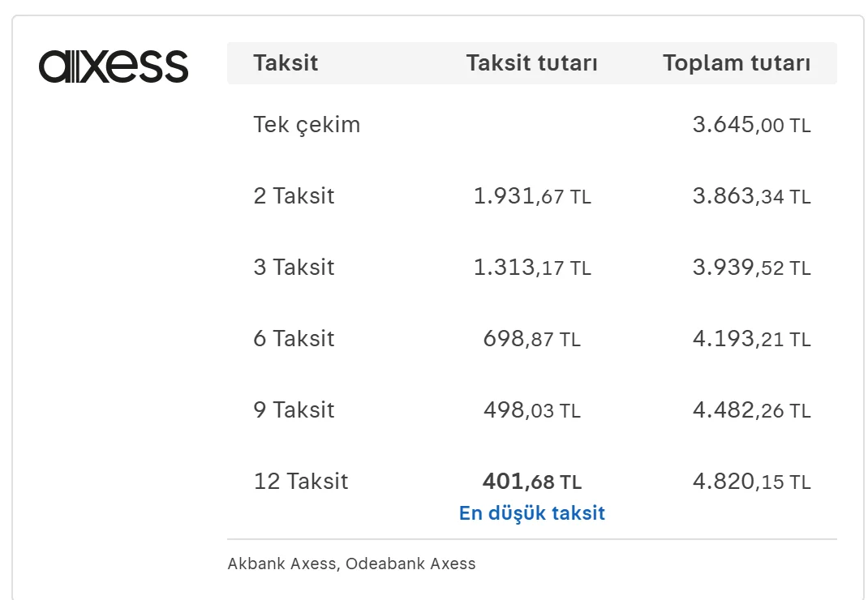Click the Taksit tutarı column header
Screen dimensions: 868x600
(x=532, y=62)
